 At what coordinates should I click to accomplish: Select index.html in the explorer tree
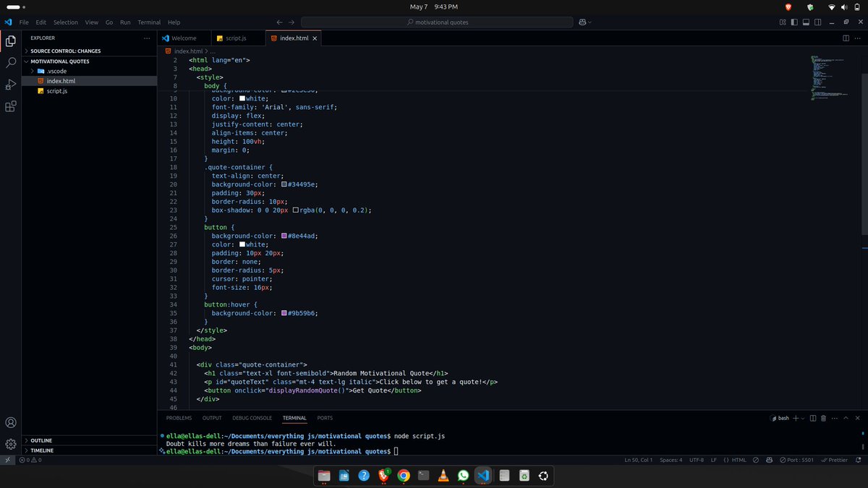(89, 81)
